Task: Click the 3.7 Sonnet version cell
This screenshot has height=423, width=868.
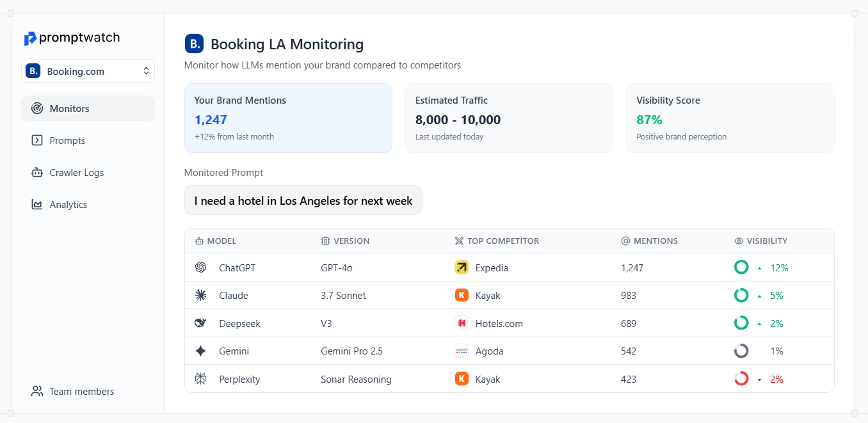Action: click(343, 295)
